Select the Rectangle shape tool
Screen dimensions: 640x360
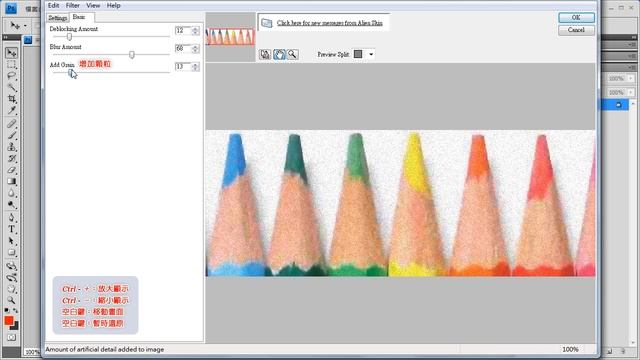coord(11,253)
